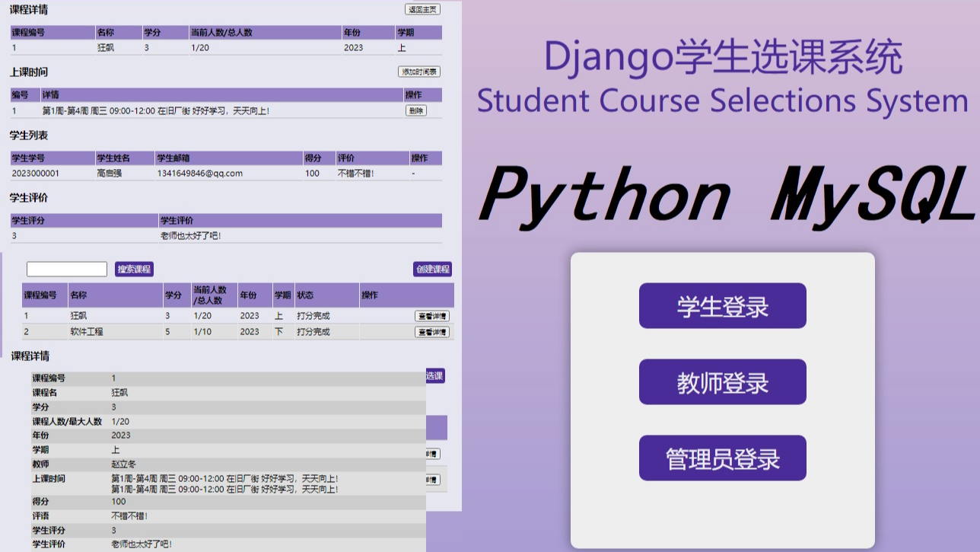Click credit value 5 in 软件工程 row
980x552 pixels.
(167, 332)
